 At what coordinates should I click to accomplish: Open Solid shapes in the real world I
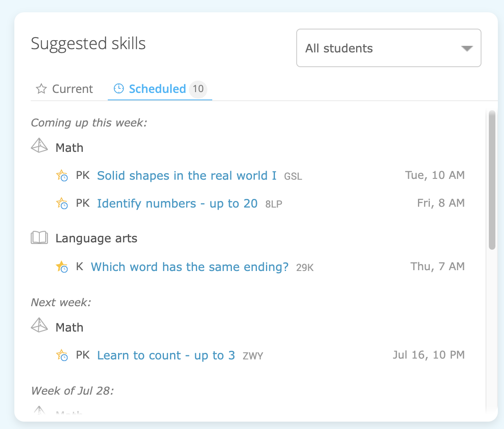(x=187, y=176)
